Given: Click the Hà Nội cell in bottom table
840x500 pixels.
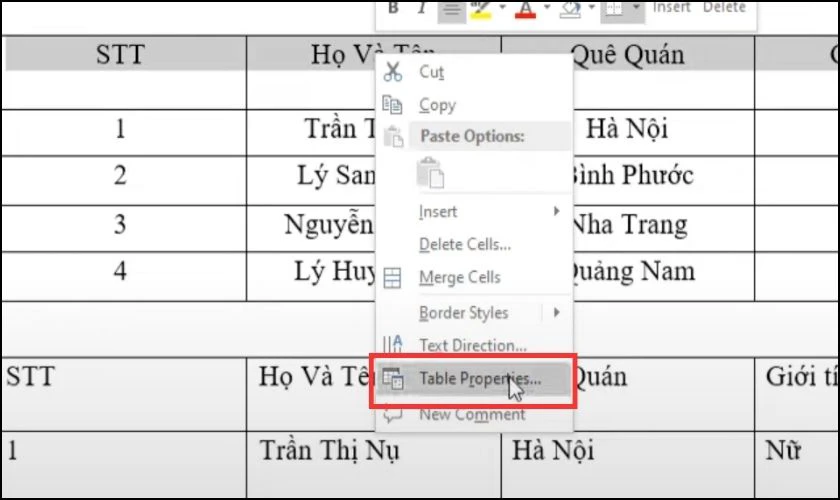Looking at the screenshot, I should coord(553,451).
